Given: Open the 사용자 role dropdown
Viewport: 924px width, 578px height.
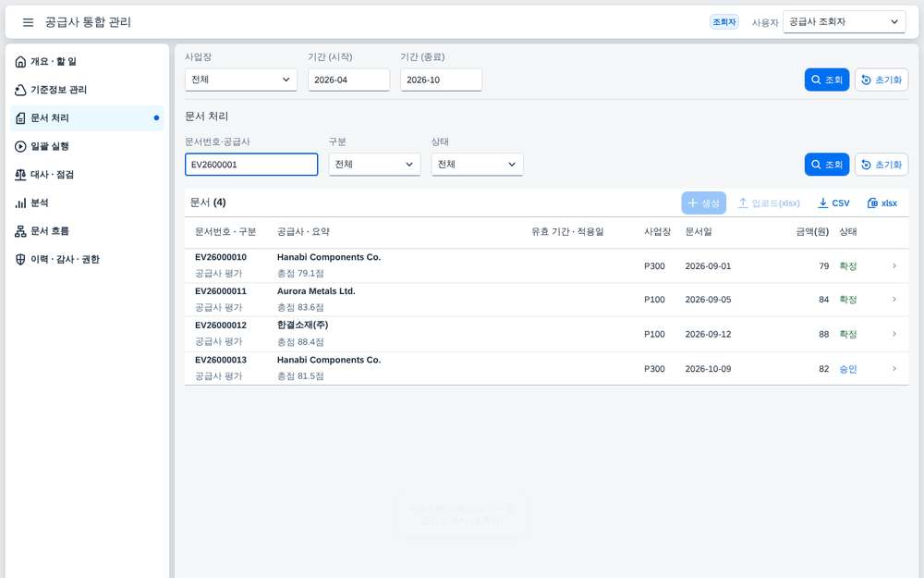Looking at the screenshot, I should [x=844, y=22].
